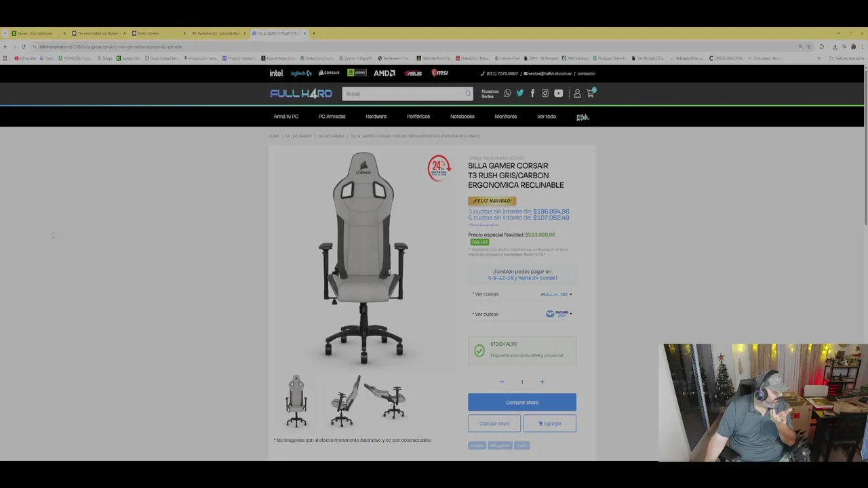This screenshot has width=868, height=488.
Task: Click the corsair tag below buttons
Action: [x=477, y=445]
